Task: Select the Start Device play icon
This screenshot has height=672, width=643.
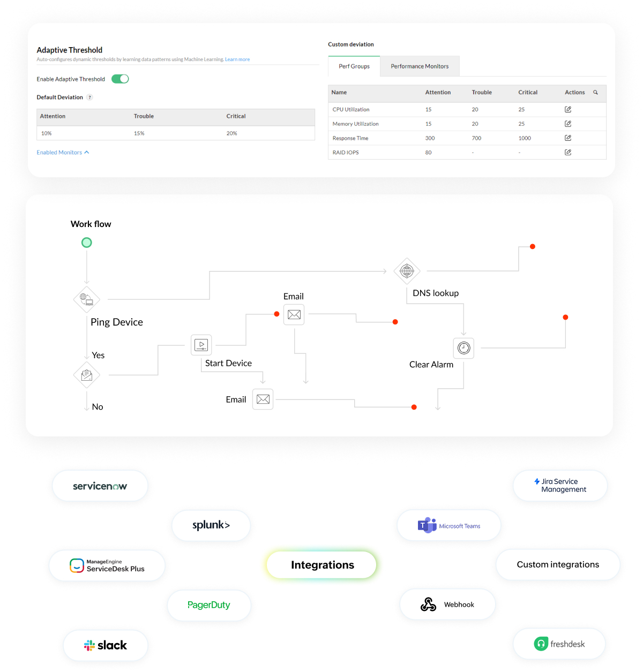Action: [201, 345]
